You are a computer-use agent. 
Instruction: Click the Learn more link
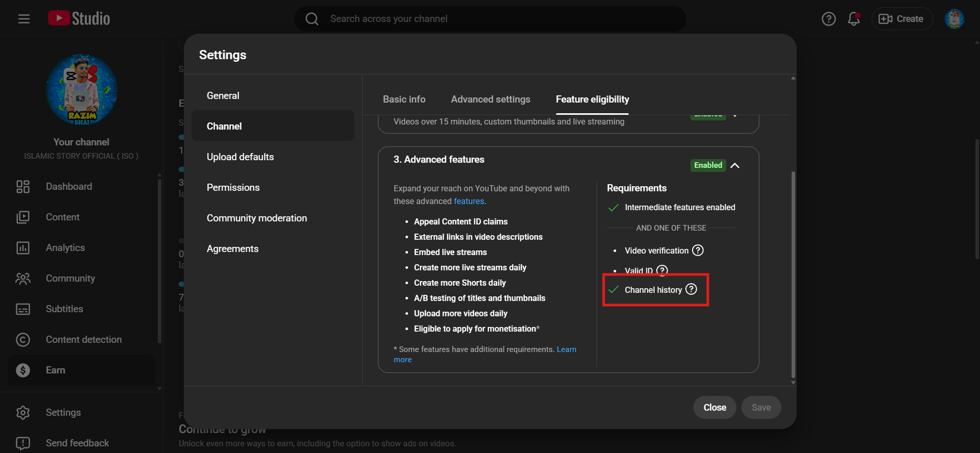click(x=566, y=349)
